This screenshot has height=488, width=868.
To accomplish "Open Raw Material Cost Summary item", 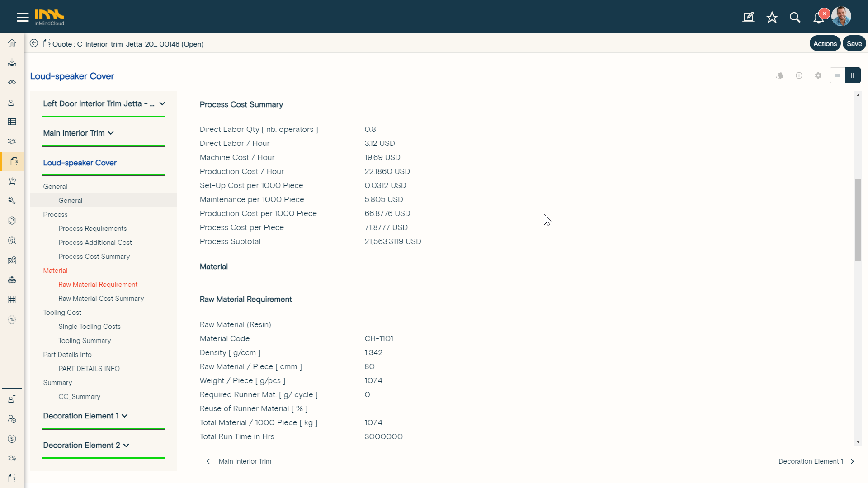I will point(101,299).
